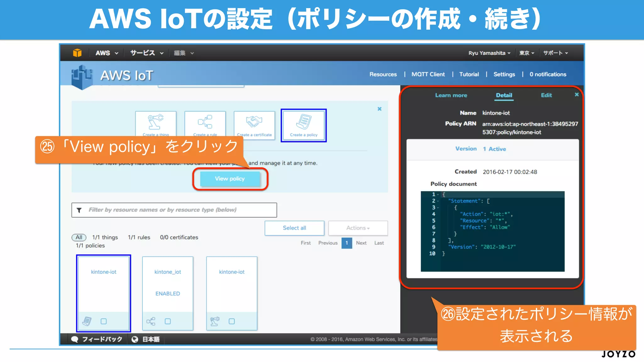The width and height of the screenshot is (644, 362).
Task: Go to Last page
Action: (379, 243)
